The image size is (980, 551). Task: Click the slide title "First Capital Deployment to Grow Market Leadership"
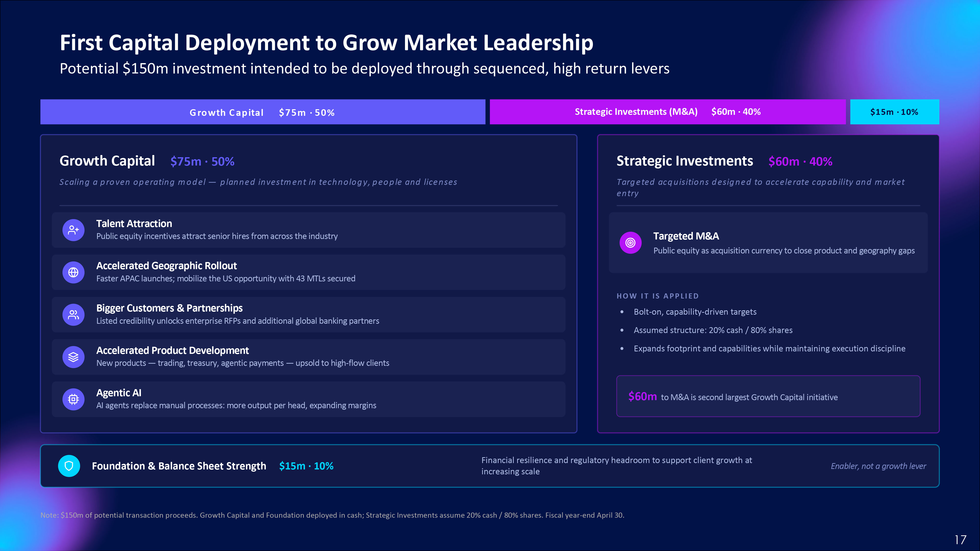[326, 43]
